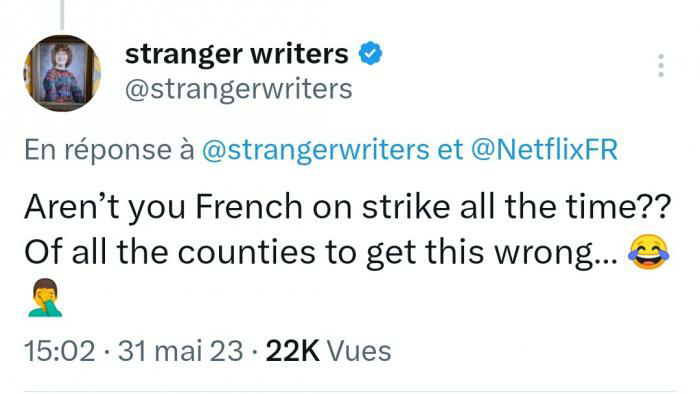Click the 15:02 timestamp
Screen dimensions: 700x394
(60, 351)
